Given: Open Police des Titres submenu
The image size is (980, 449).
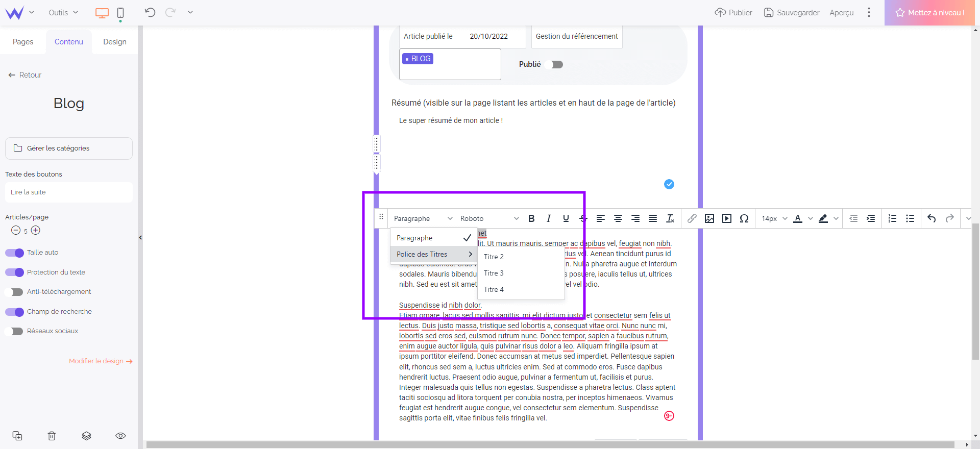Looking at the screenshot, I should (434, 254).
